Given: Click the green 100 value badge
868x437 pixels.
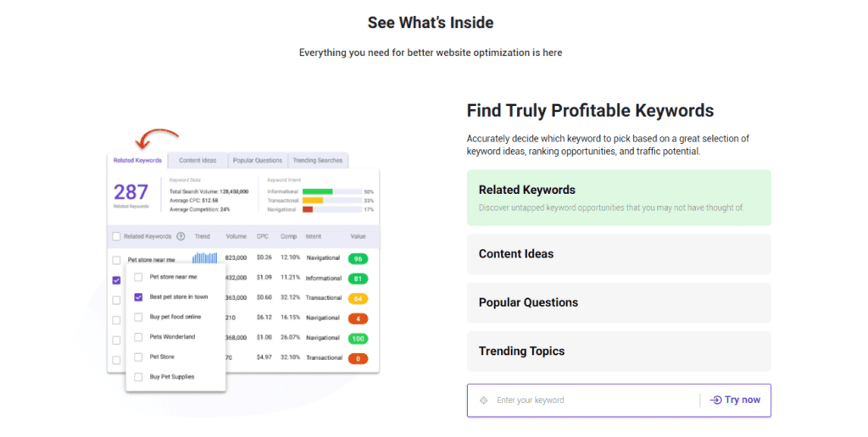Looking at the screenshot, I should pos(359,339).
